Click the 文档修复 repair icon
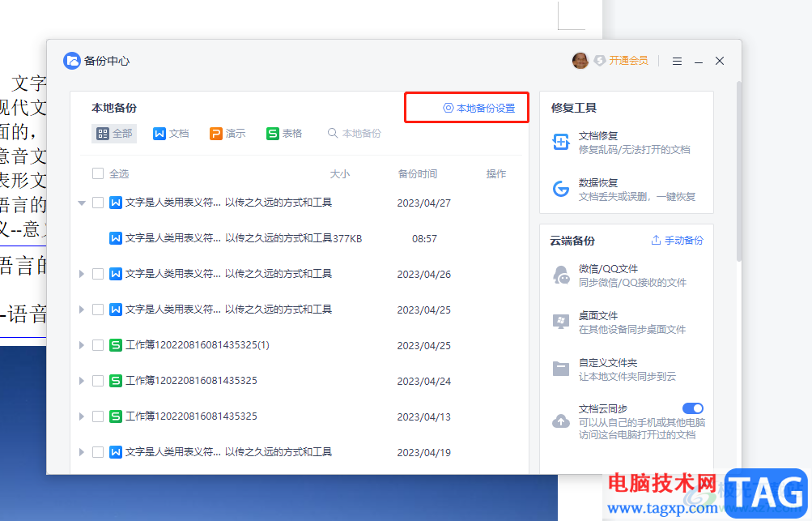 561,142
